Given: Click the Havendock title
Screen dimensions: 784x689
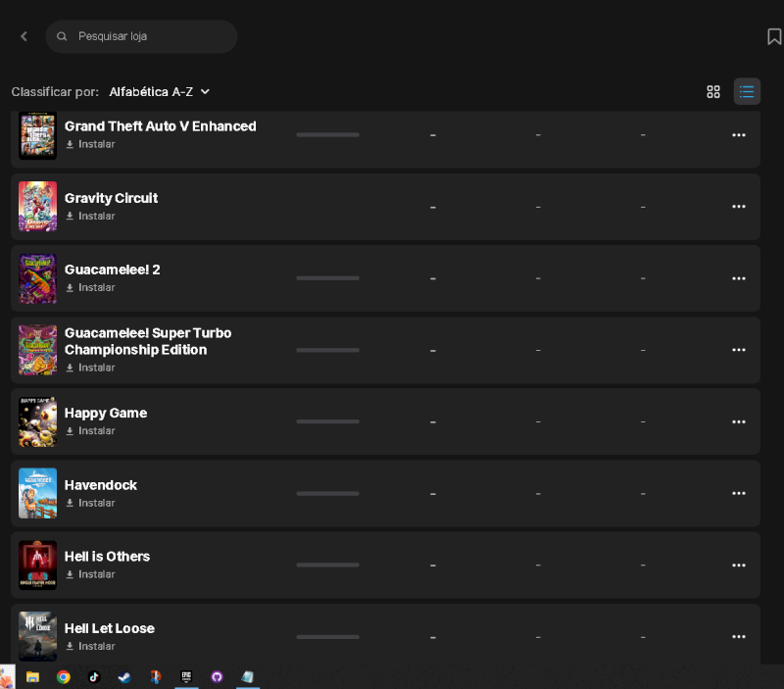Looking at the screenshot, I should coord(101,485).
